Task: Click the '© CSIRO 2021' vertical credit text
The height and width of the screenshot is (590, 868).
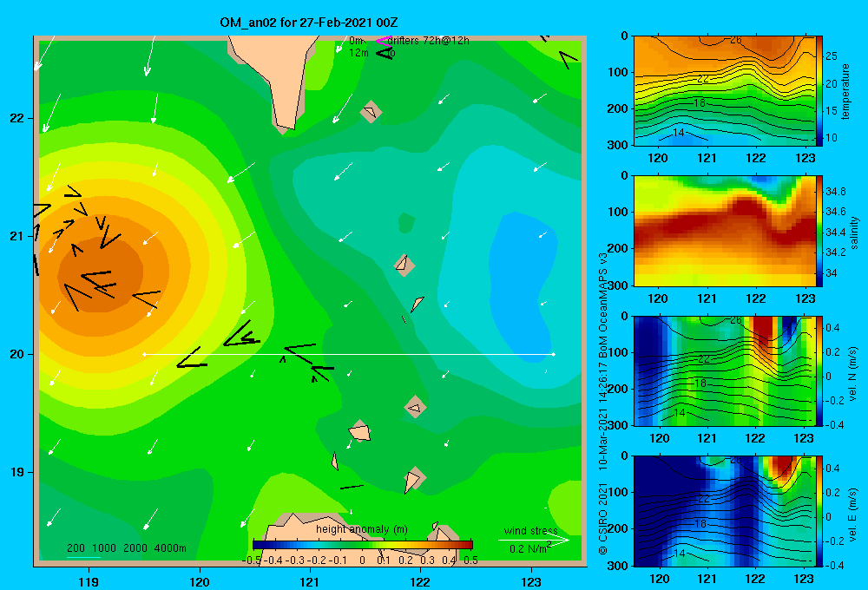Action: point(603,519)
